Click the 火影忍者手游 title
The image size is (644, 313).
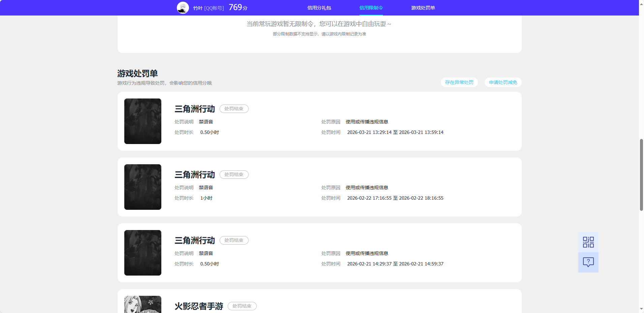(199, 306)
